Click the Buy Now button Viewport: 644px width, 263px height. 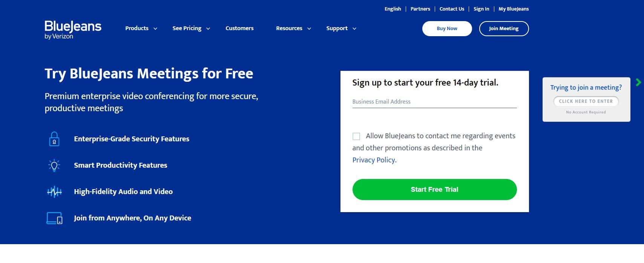447,29
